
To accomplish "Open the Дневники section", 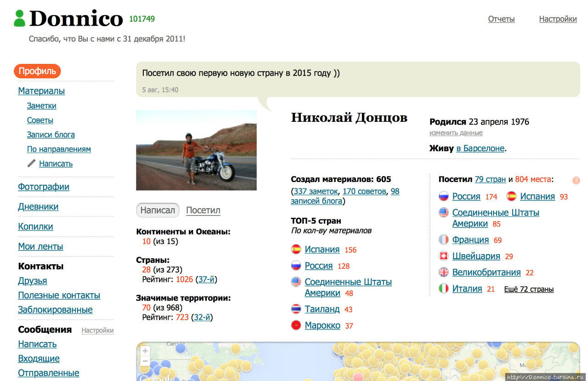I will [38, 207].
